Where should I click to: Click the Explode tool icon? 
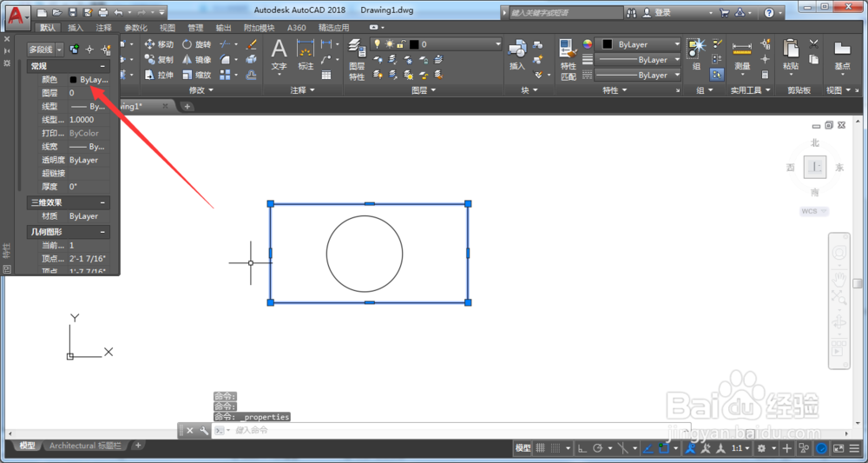click(252, 59)
